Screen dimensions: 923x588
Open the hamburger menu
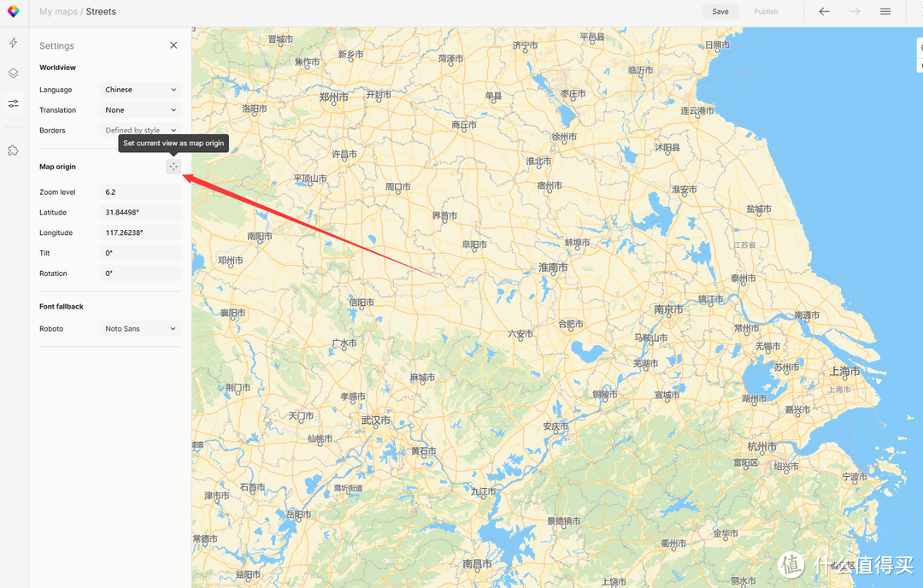885,11
